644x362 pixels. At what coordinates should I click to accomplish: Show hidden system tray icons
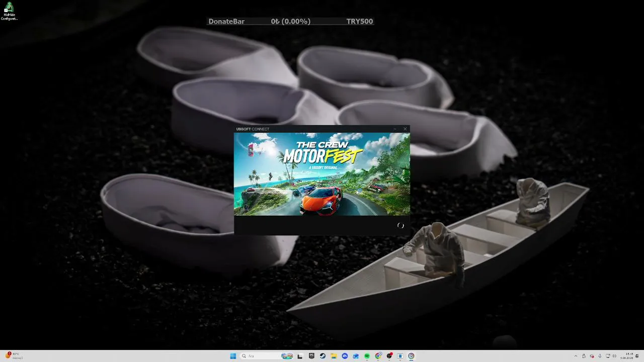tap(576, 356)
